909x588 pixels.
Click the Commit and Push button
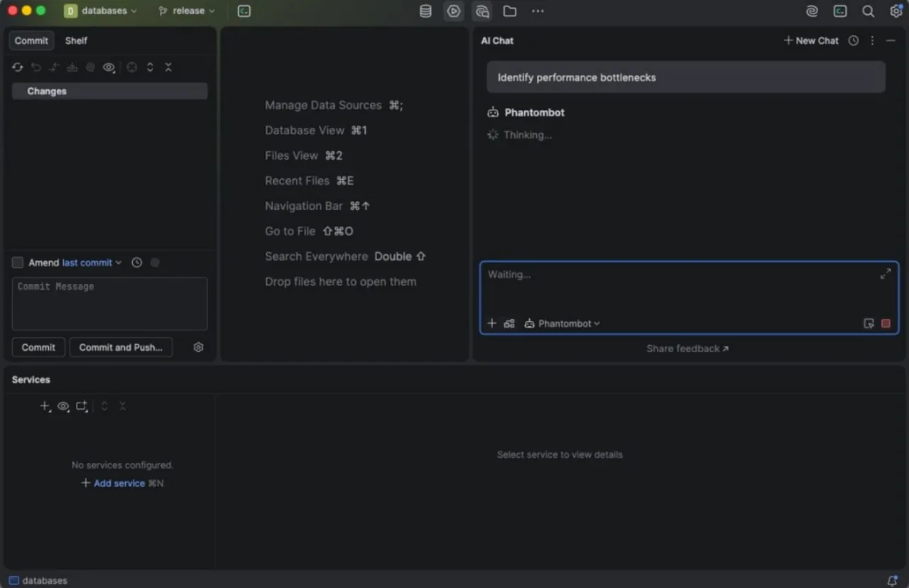click(121, 347)
